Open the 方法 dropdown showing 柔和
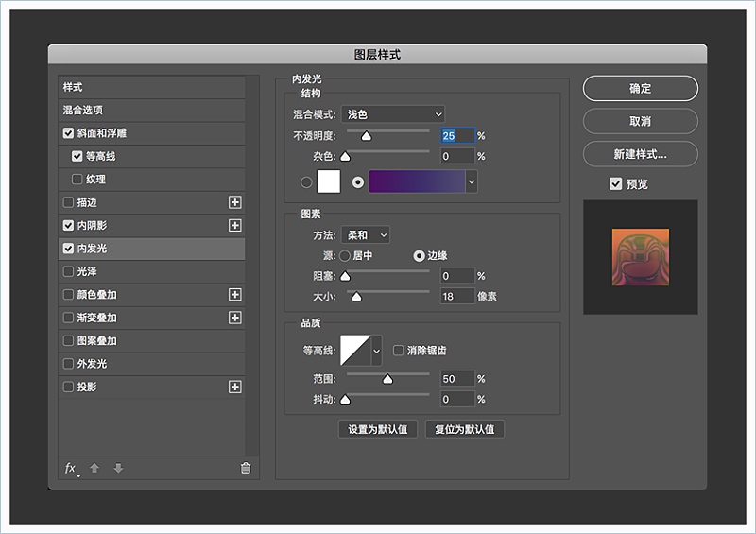The height and width of the screenshot is (534, 756). tap(366, 234)
